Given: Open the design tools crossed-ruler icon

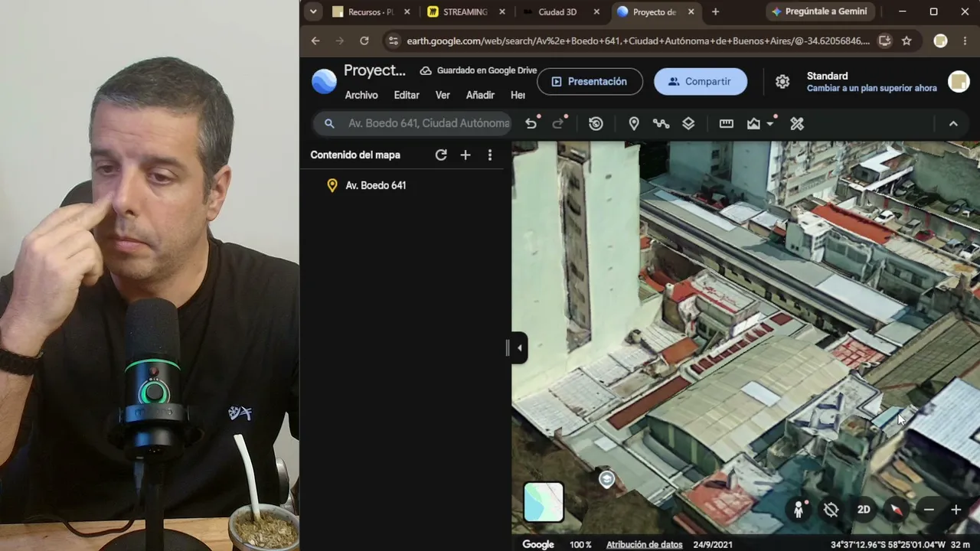Looking at the screenshot, I should coord(797,123).
